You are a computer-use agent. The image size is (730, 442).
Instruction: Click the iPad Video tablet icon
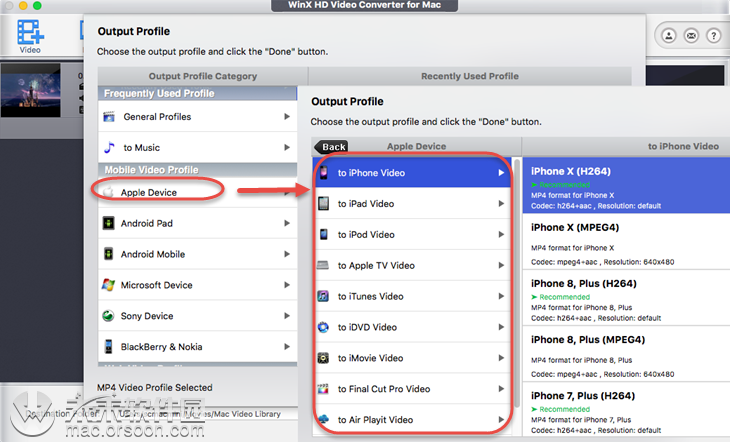coord(323,204)
